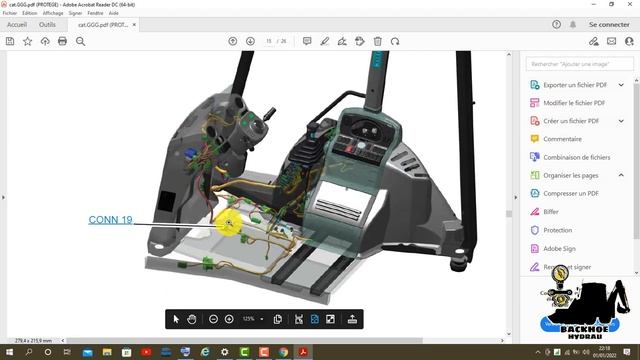This screenshot has width=640, height=360.
Task: Expand the Exporter un fichier PDF chevron
Action: tap(621, 85)
